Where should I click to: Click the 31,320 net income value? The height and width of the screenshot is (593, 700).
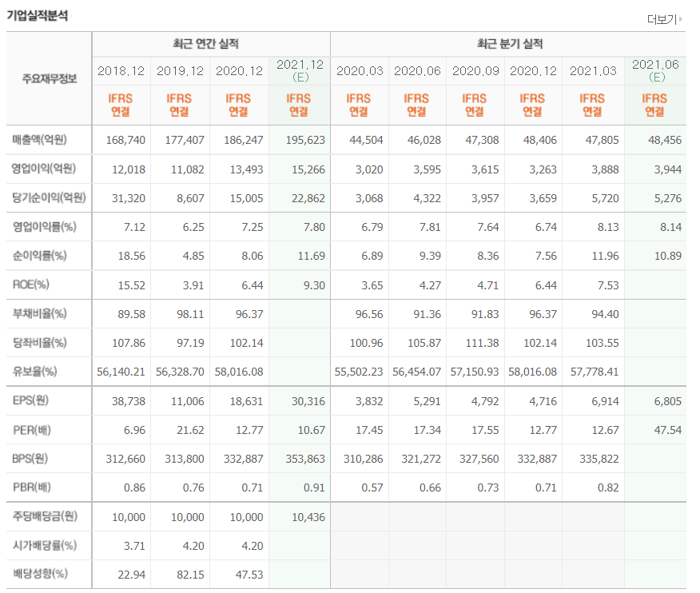[x=129, y=198]
